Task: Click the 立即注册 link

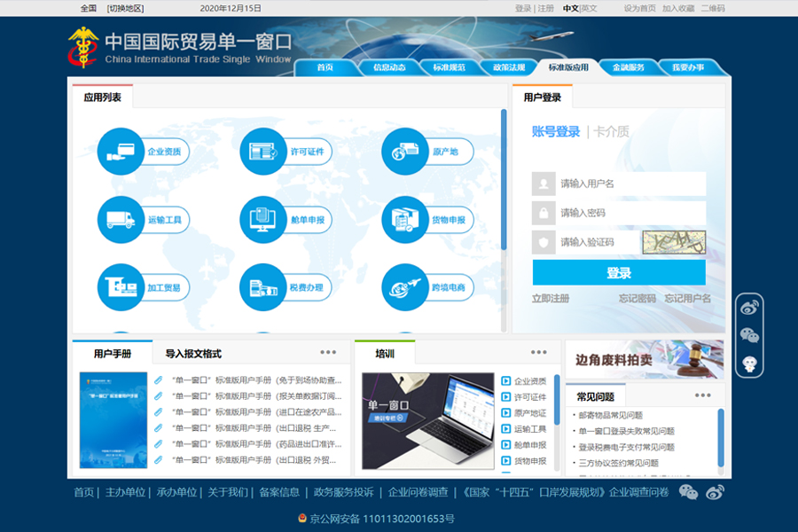Action: pos(551,298)
